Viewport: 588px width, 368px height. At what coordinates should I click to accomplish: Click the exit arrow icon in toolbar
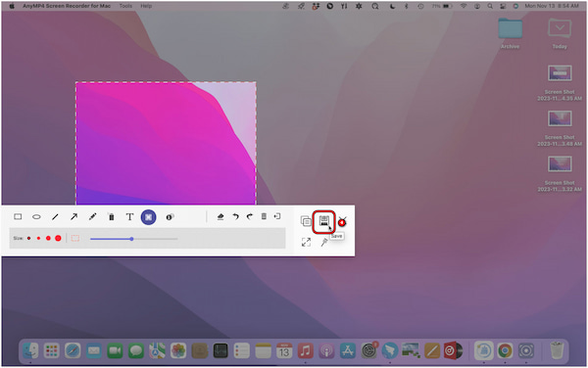click(277, 216)
